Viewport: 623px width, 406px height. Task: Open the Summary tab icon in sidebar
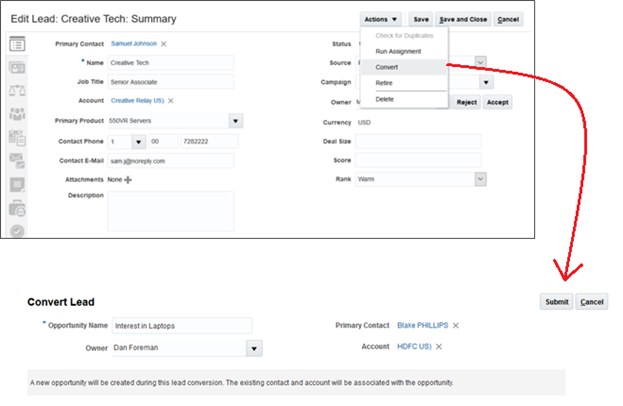[x=17, y=45]
